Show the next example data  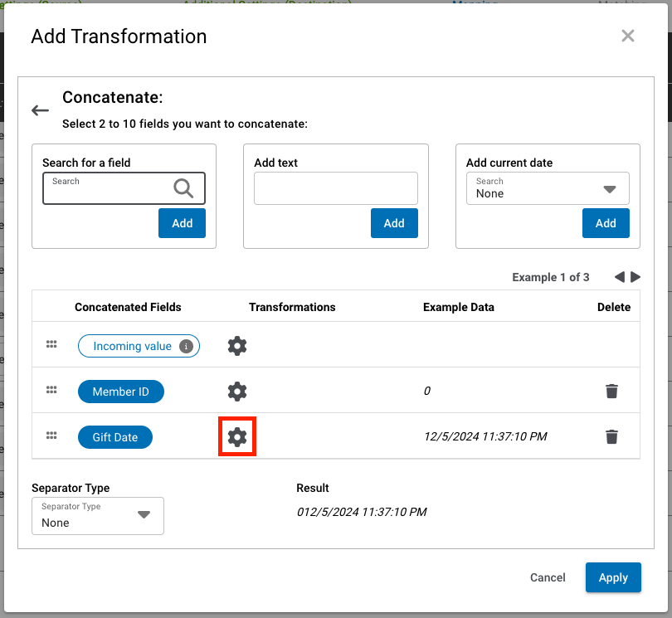click(635, 277)
